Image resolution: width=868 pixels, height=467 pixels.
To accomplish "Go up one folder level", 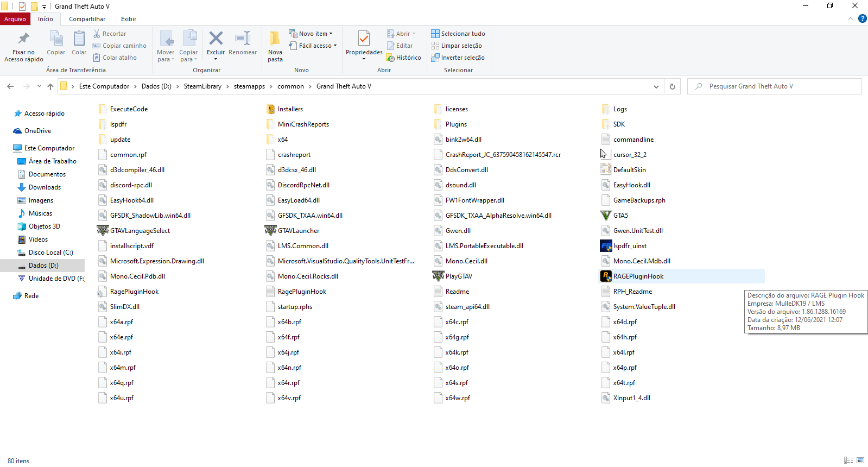I will coord(50,86).
